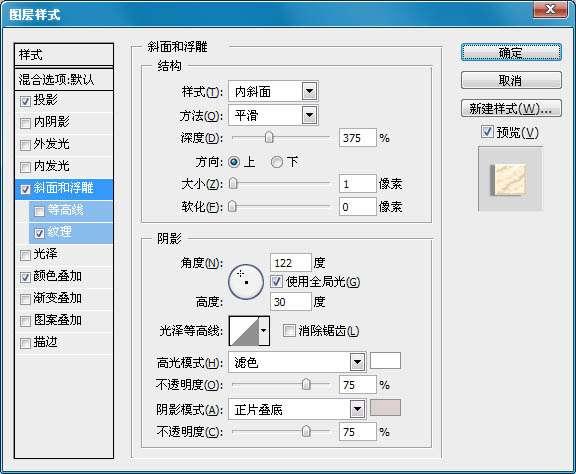Enable the 内阴影 checkbox

(25, 123)
